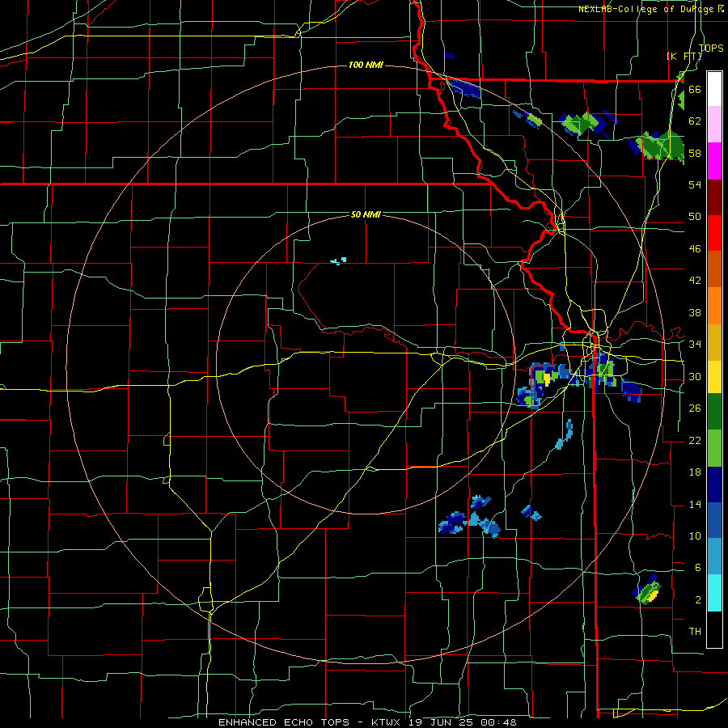Click the "2" scale value

pos(697,600)
